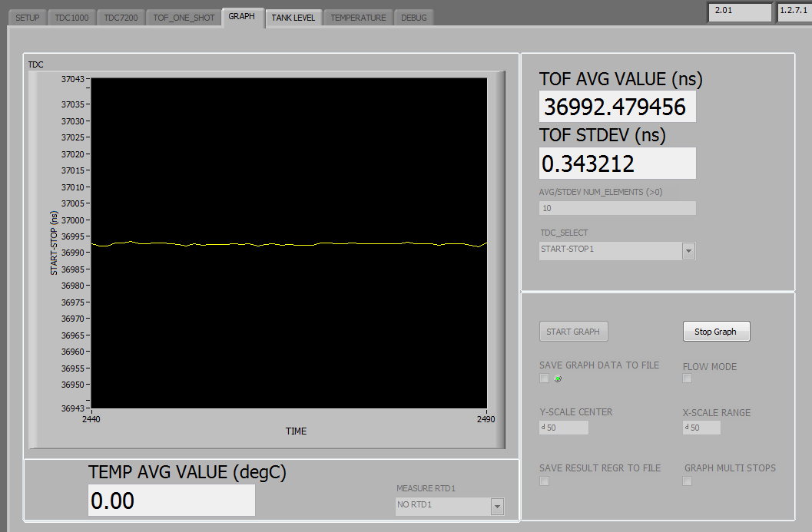Toggle the FLOW MODE checkbox
The height and width of the screenshot is (532, 812).
coord(688,378)
